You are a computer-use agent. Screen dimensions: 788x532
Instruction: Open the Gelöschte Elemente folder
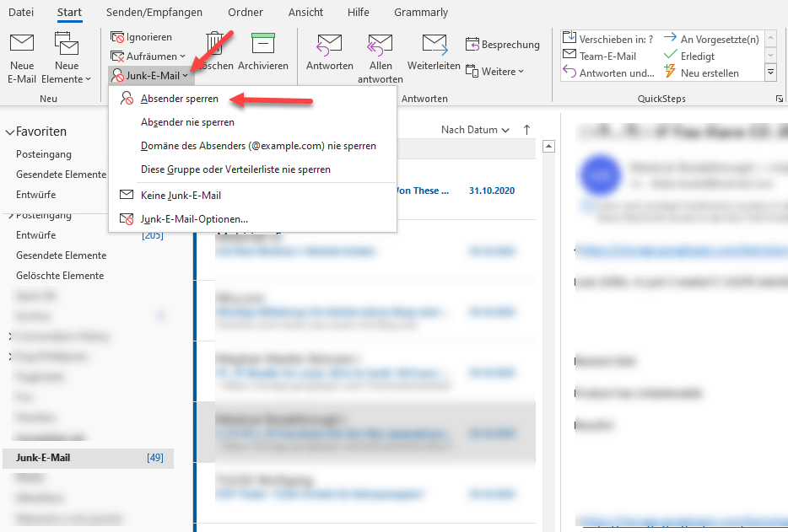point(60,276)
